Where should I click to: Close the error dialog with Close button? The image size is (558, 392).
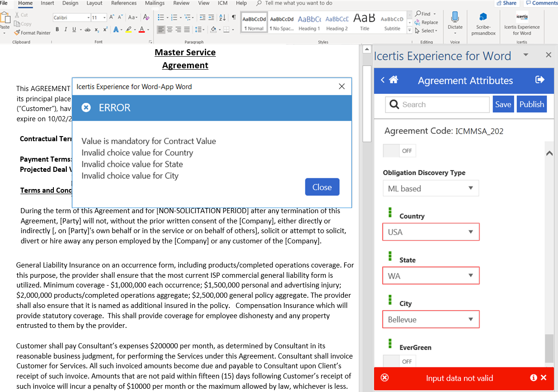322,187
